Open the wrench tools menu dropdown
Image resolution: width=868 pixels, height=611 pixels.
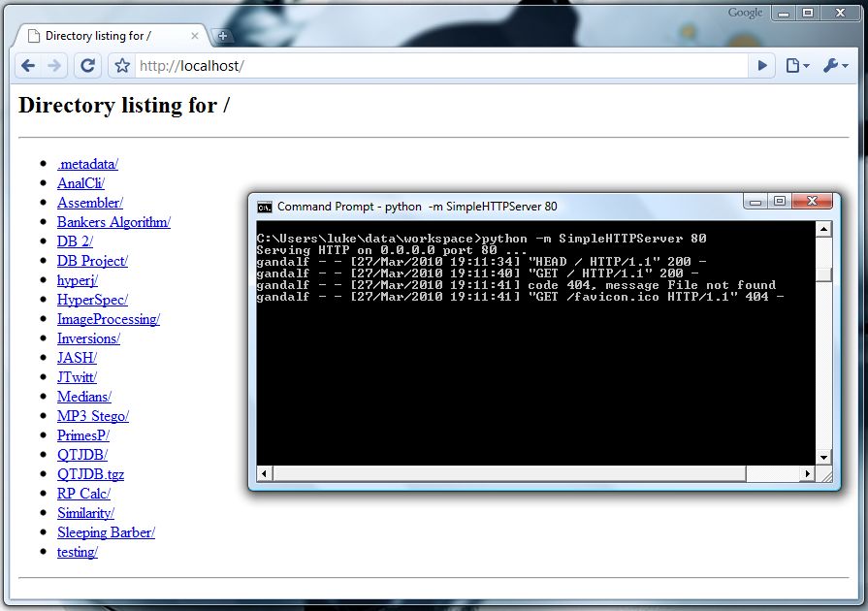835,66
